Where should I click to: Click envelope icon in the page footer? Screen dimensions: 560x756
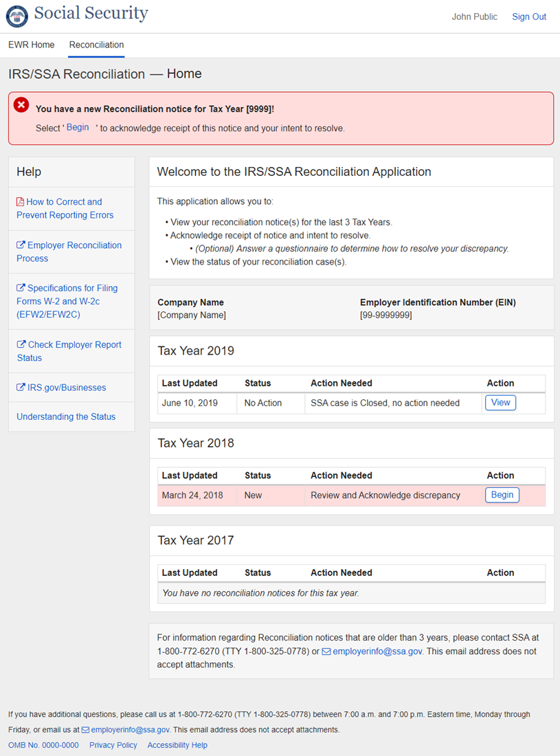[x=85, y=730]
